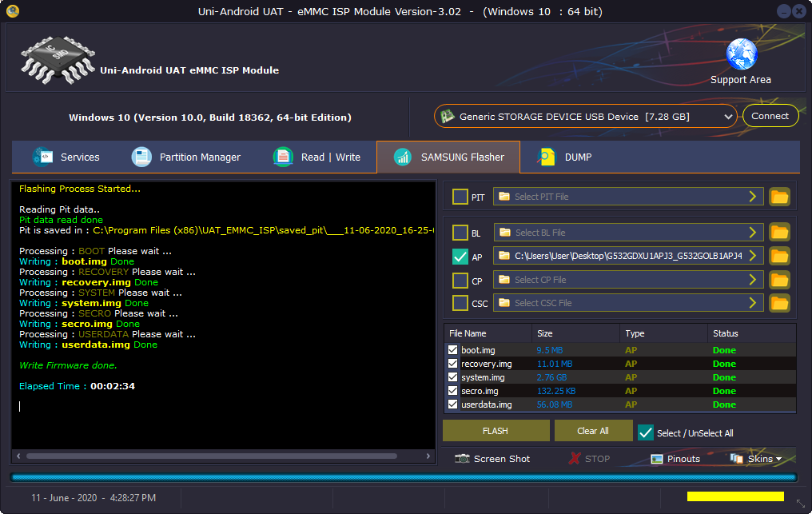Browse for BL file with folder icon

pos(779,233)
